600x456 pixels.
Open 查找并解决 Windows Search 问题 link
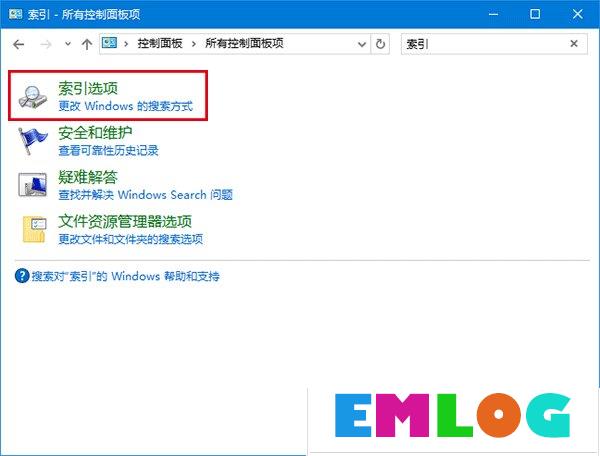coord(145,195)
